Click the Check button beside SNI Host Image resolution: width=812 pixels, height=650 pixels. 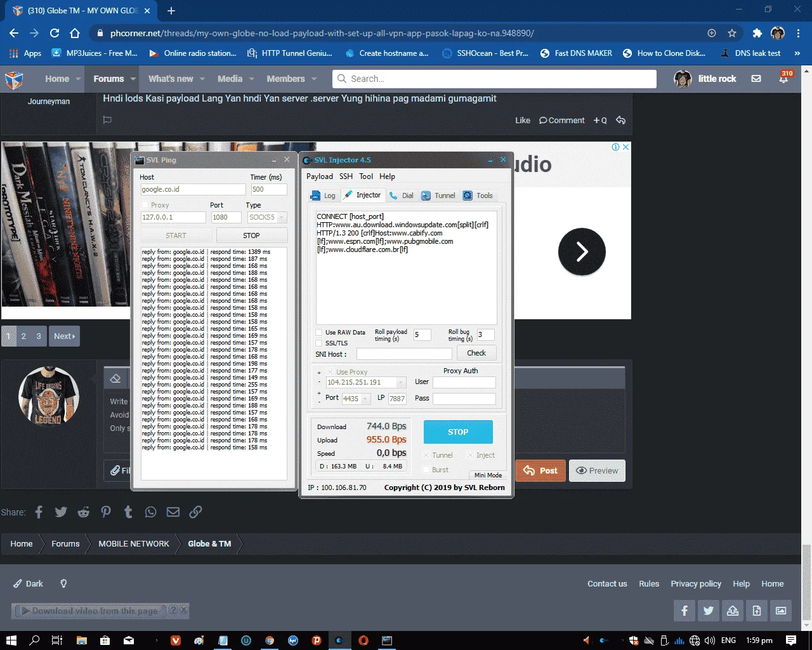coord(476,353)
